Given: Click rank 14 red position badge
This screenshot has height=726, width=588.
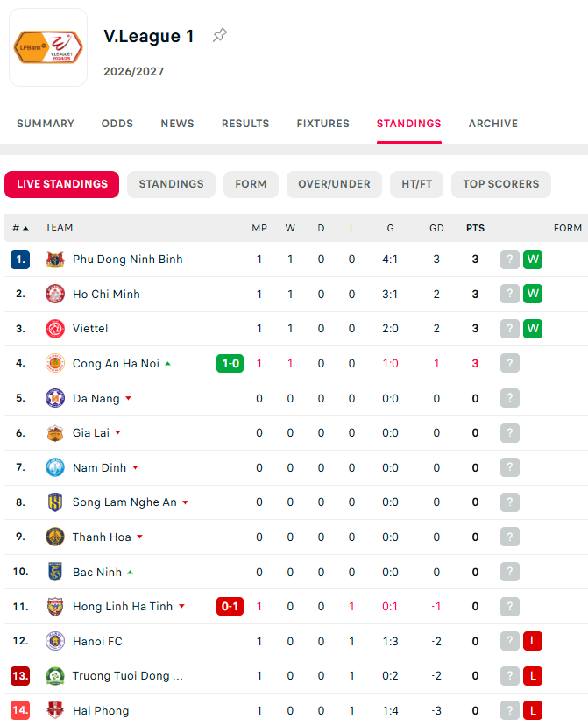Looking at the screenshot, I should tap(20, 711).
